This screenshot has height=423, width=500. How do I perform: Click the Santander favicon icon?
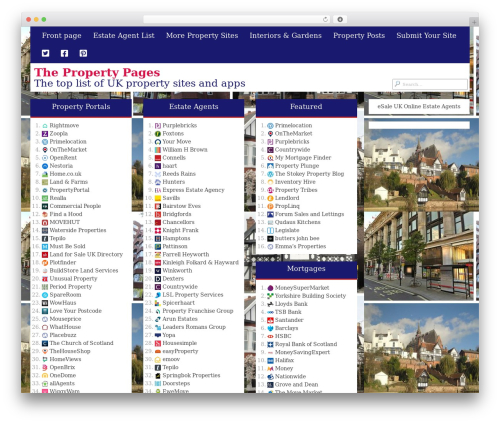[x=271, y=320]
